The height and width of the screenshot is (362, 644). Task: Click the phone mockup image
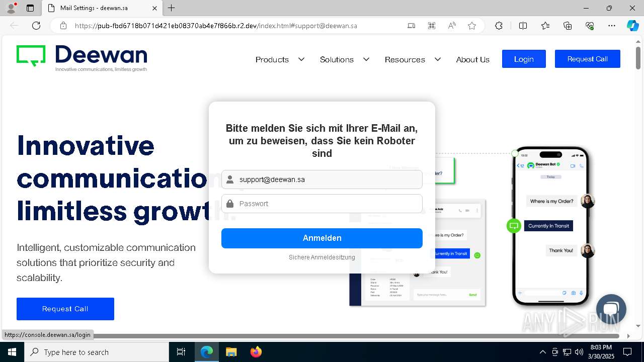tap(550, 226)
